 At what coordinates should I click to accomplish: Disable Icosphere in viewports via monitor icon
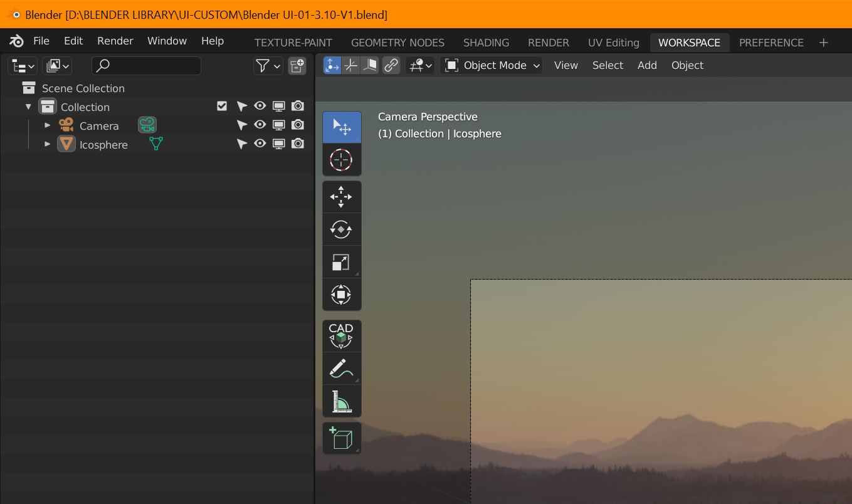pos(279,144)
